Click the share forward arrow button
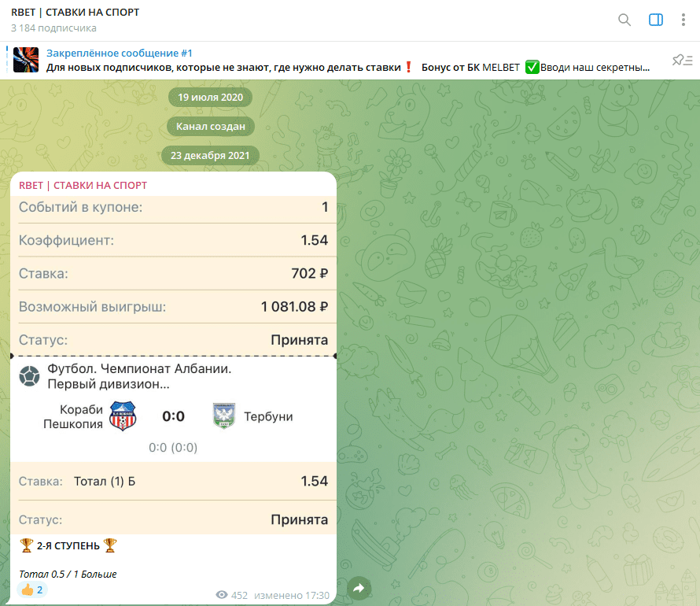 359,588
